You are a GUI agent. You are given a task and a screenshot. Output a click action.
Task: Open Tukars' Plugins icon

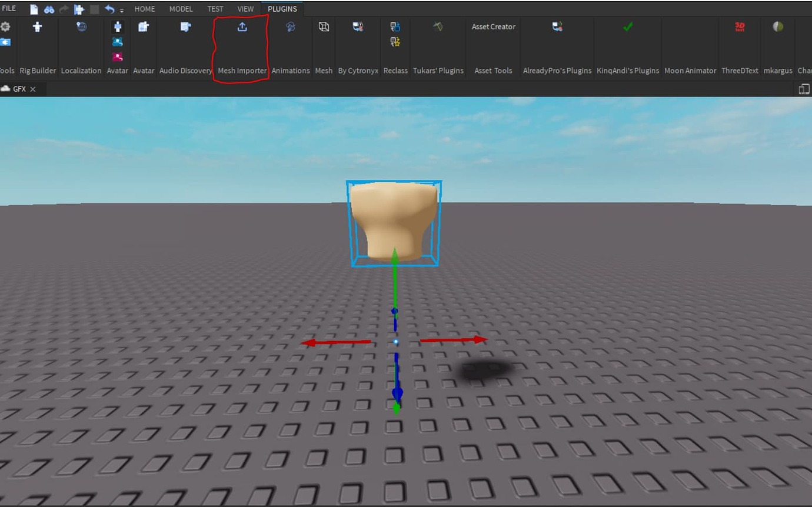tap(438, 26)
